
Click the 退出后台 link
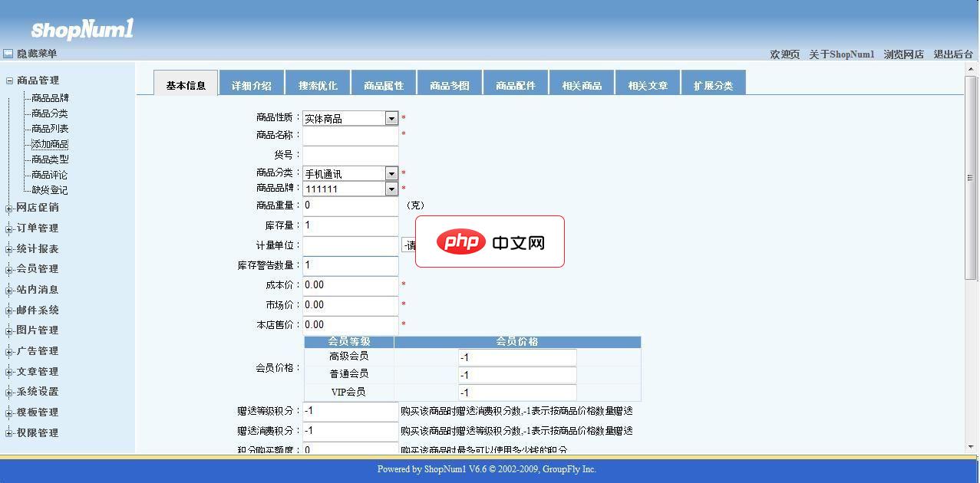click(x=953, y=54)
